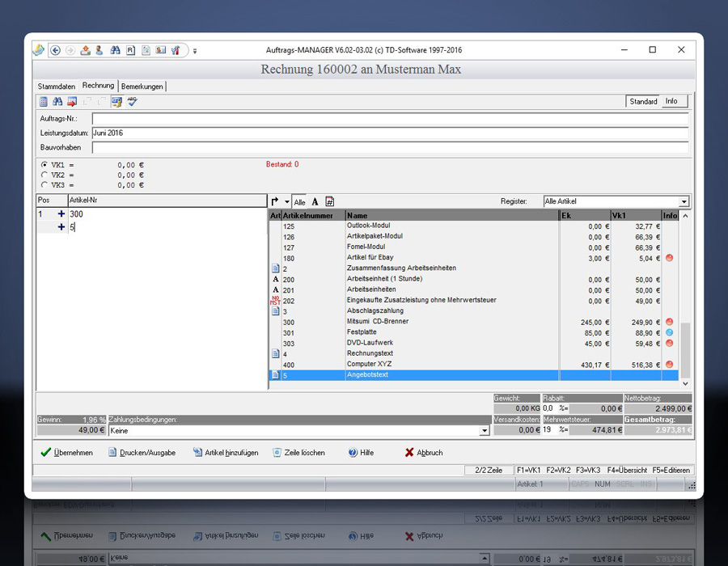Sort by the Name column header

452,215
